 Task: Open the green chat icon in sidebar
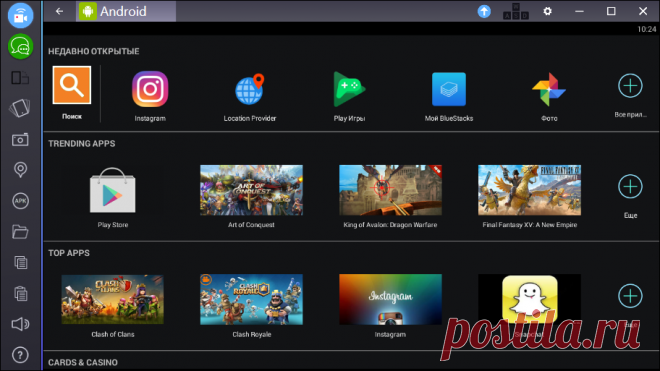click(20, 46)
